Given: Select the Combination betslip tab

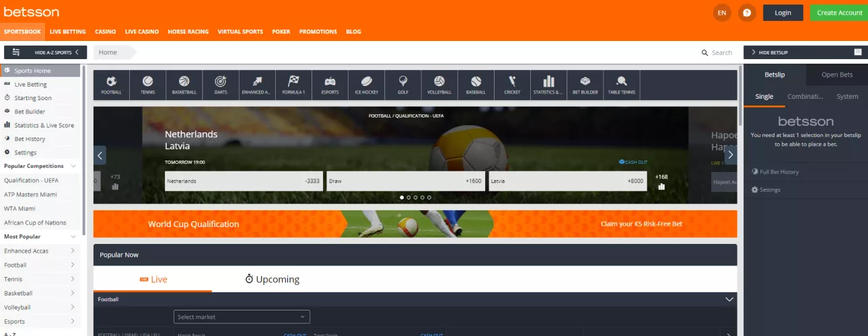Looking at the screenshot, I should click(x=805, y=96).
